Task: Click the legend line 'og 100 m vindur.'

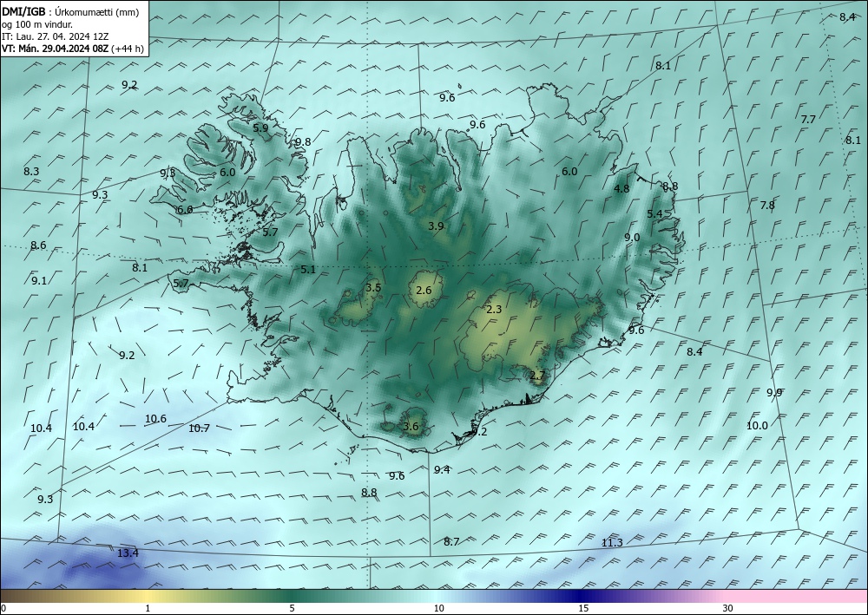Action: pyautogui.click(x=37, y=24)
